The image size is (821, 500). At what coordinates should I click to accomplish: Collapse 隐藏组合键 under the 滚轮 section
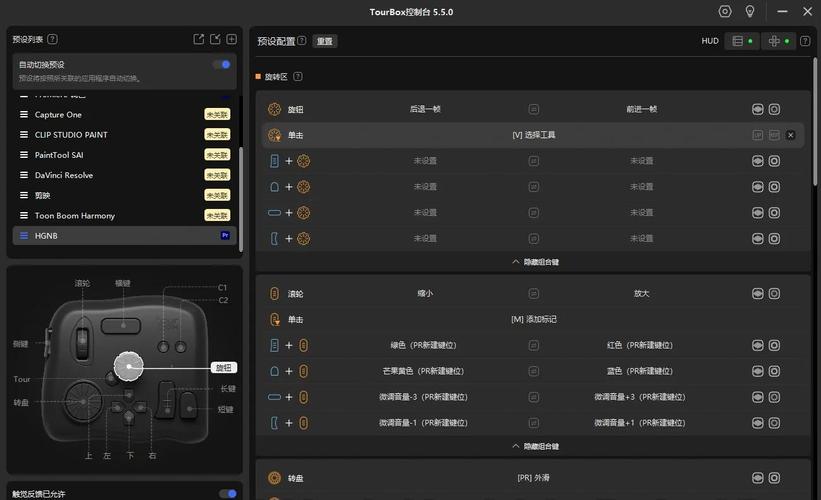(x=535, y=447)
